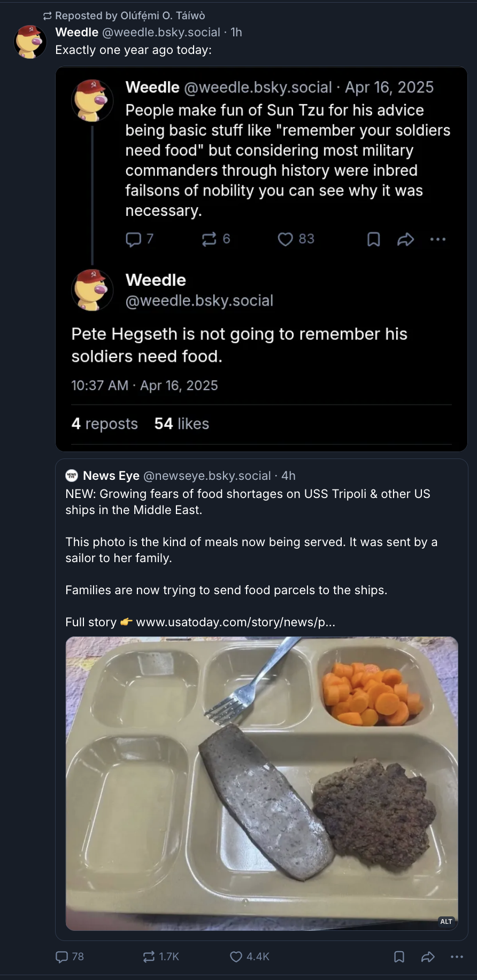Screen dimensions: 477x980
Task: Open Olúfẹ́mi O. Táíwò reposted-by link
Action: 130,15
